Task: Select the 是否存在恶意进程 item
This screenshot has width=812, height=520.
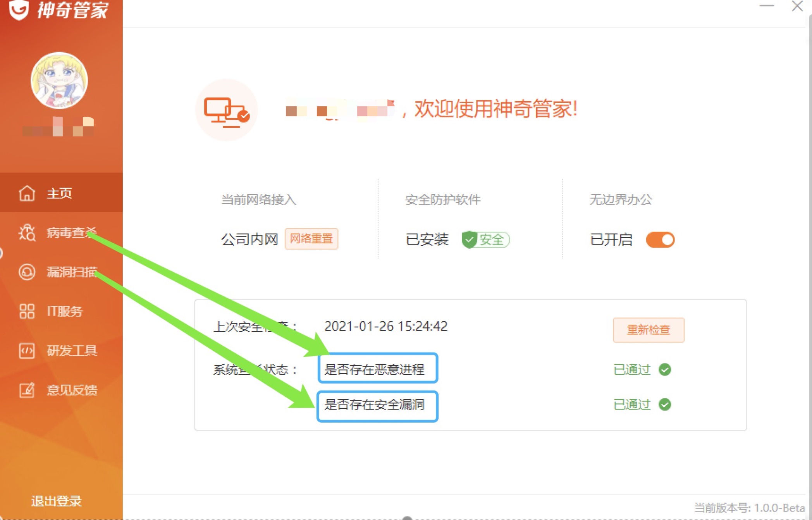Action: [374, 369]
